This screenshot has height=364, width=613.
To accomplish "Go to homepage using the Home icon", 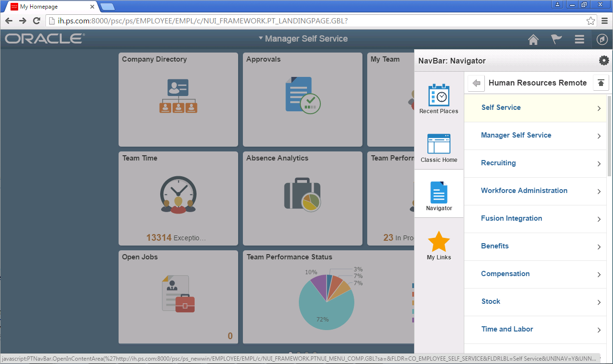I will click(533, 39).
